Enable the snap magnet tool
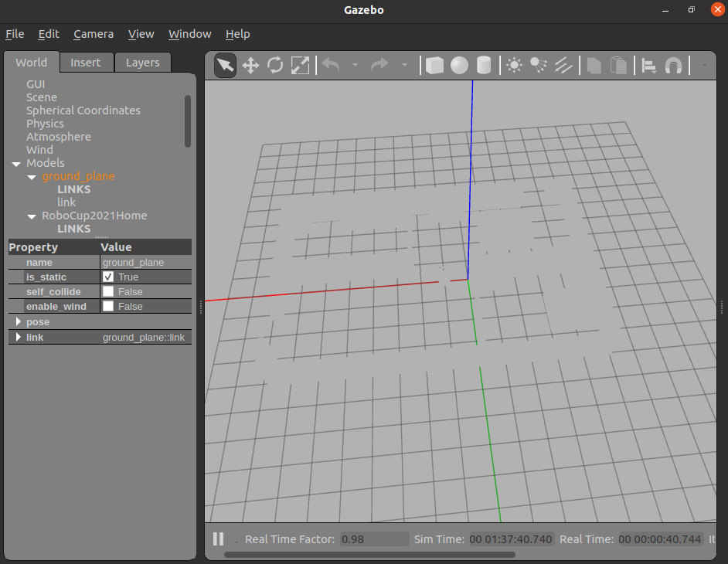This screenshot has height=564, width=728. point(673,66)
